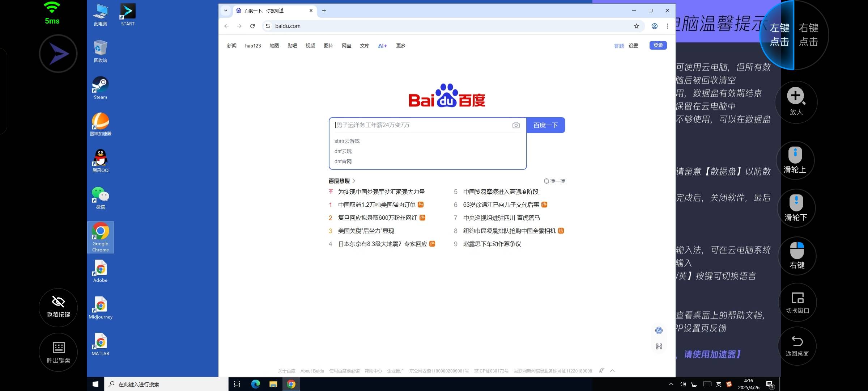Image resolution: width=868 pixels, height=391 pixels.
Task: Toggle 隐藏按键 to hide overlay buttons
Action: point(58,307)
